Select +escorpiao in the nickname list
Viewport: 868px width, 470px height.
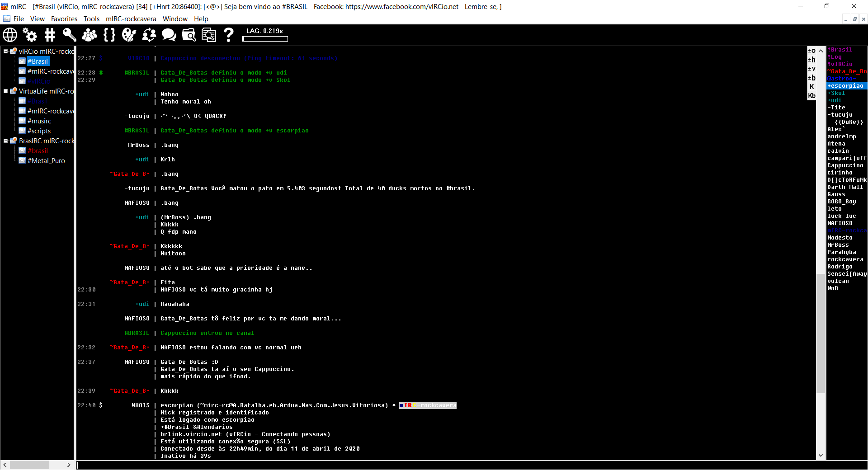point(844,86)
